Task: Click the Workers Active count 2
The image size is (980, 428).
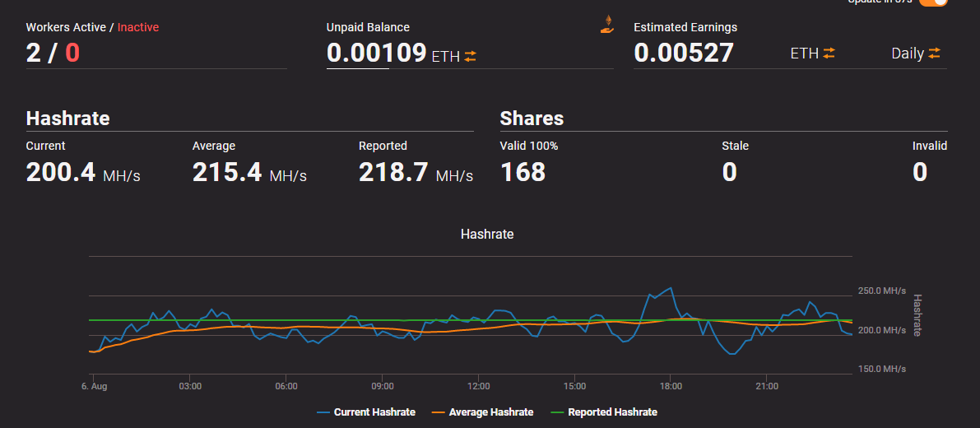Action: [33, 53]
